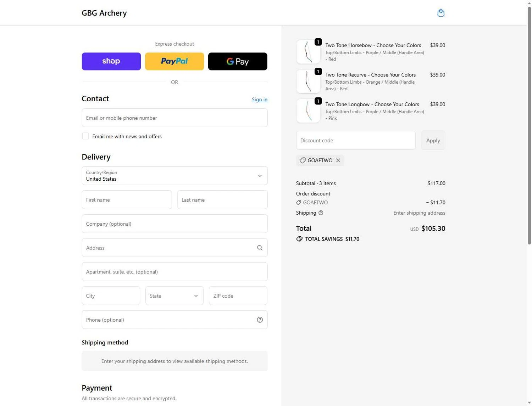The width and height of the screenshot is (532, 406).
Task: Focus the Apartment, suite, etc. field
Action: click(x=174, y=272)
